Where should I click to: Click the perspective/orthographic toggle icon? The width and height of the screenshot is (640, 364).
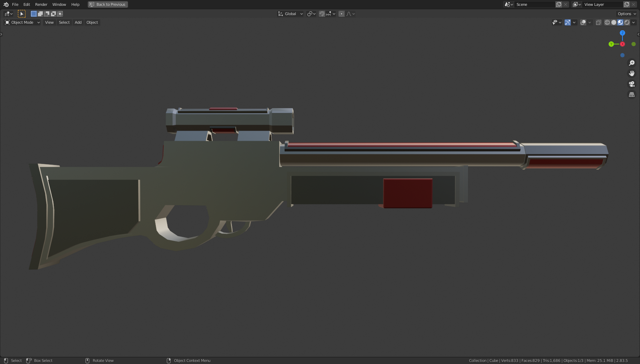click(632, 94)
